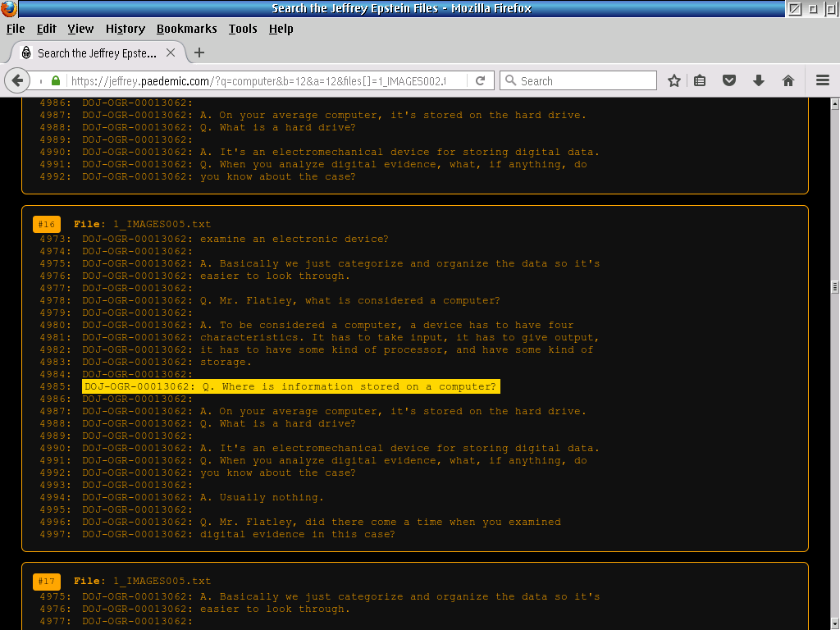The height and width of the screenshot is (630, 840).
Task: Open the Bookmarks menu
Action: pyautogui.click(x=186, y=29)
